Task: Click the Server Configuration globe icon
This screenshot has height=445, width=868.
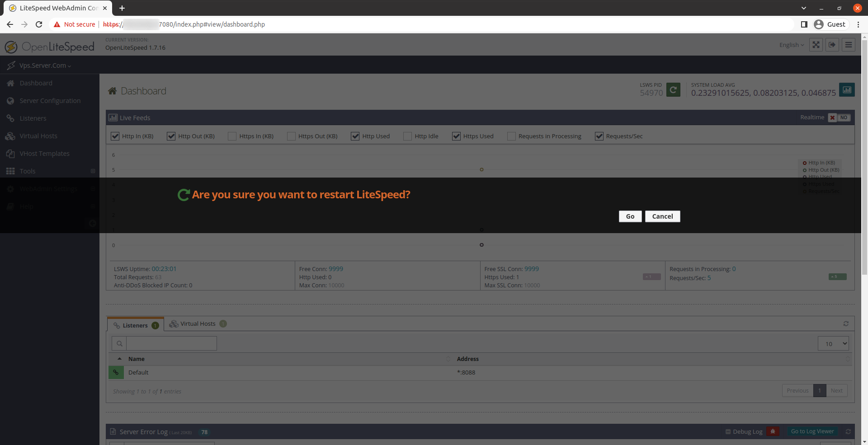Action: [x=10, y=101]
